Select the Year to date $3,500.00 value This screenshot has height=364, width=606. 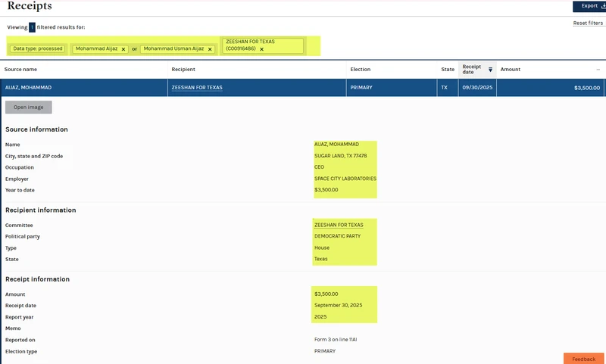coord(326,190)
